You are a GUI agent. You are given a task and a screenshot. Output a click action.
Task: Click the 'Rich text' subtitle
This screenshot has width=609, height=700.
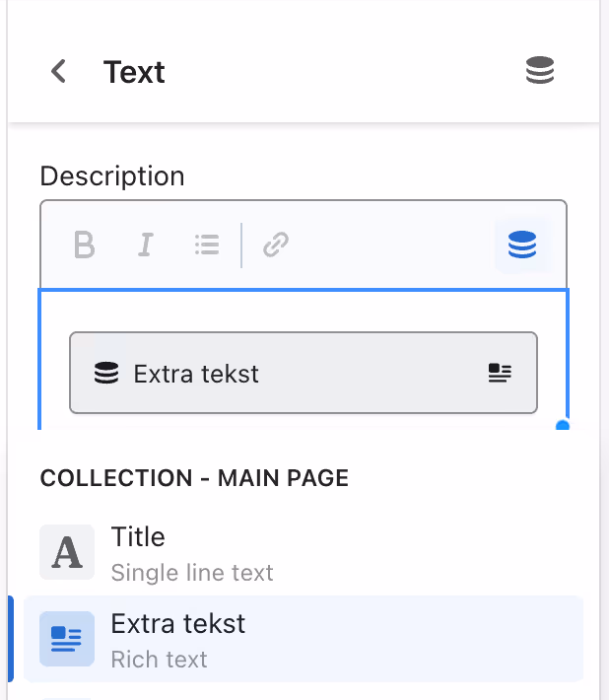[159, 660]
